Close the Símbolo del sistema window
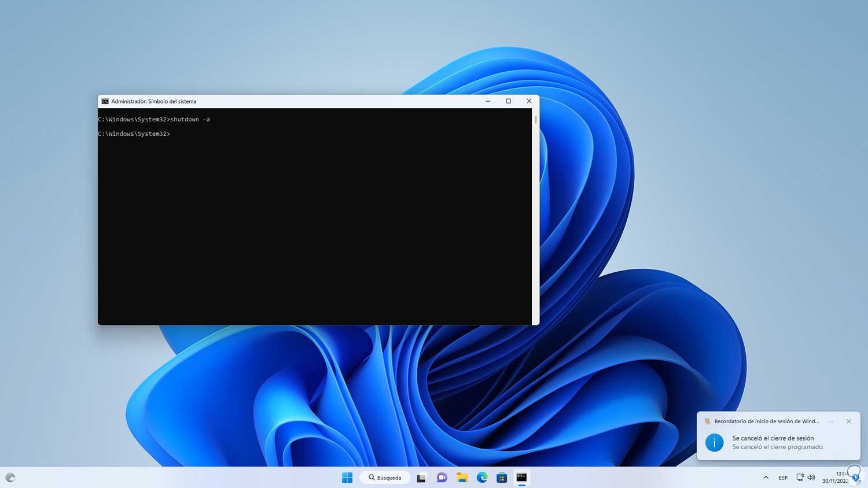 (x=529, y=101)
